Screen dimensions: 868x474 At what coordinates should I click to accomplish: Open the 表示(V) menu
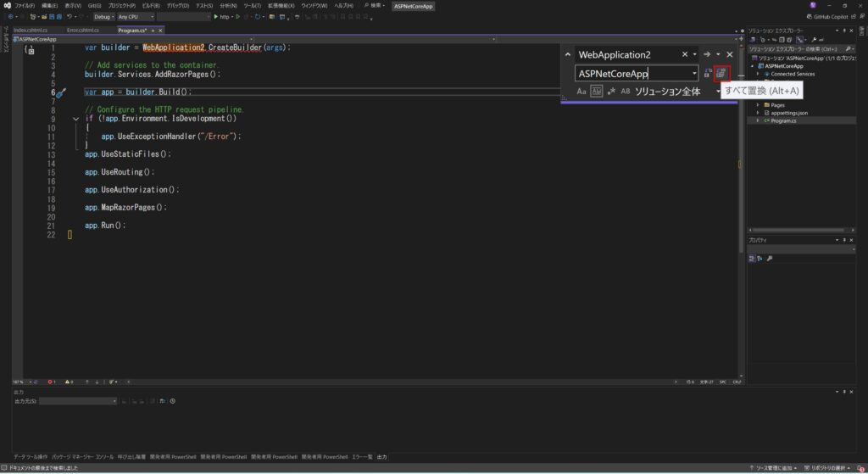click(73, 6)
